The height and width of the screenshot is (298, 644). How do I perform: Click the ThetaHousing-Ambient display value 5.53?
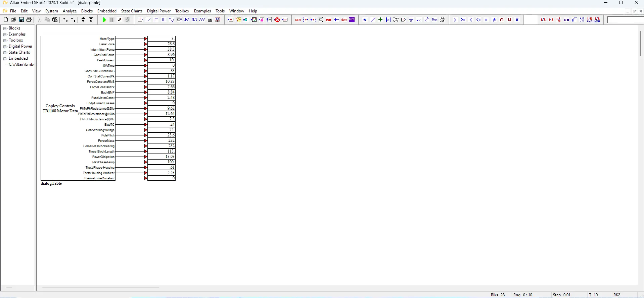coord(162,173)
